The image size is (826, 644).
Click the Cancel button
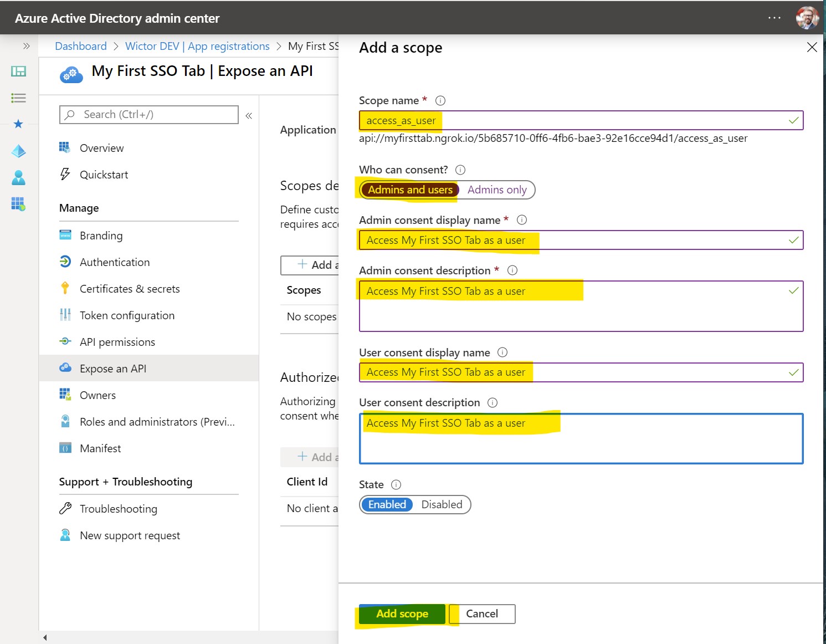click(x=482, y=614)
